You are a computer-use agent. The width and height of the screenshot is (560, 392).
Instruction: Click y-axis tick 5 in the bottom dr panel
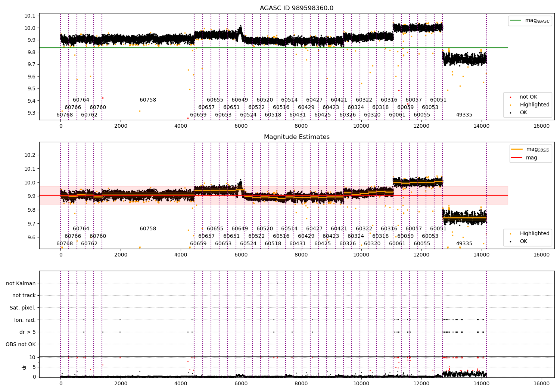[34, 367]
